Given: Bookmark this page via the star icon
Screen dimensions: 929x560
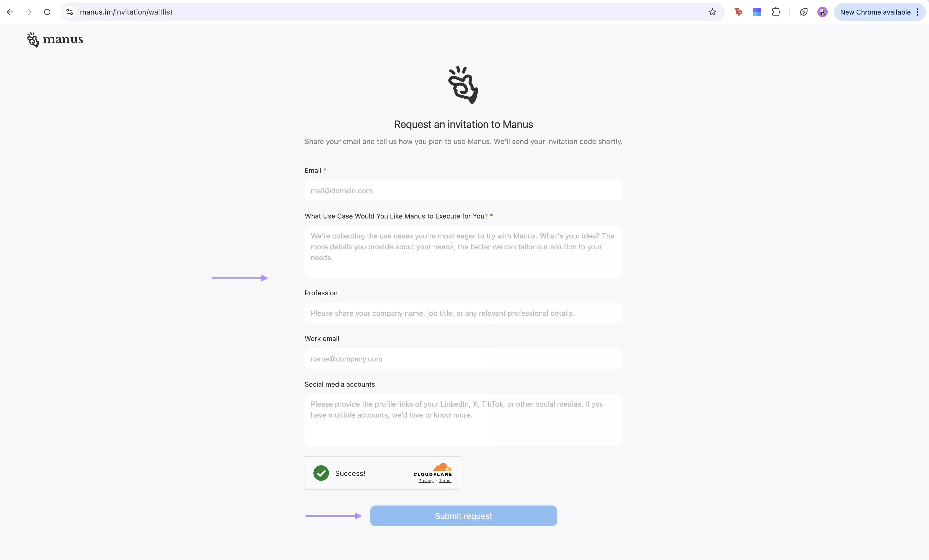Looking at the screenshot, I should click(x=712, y=12).
